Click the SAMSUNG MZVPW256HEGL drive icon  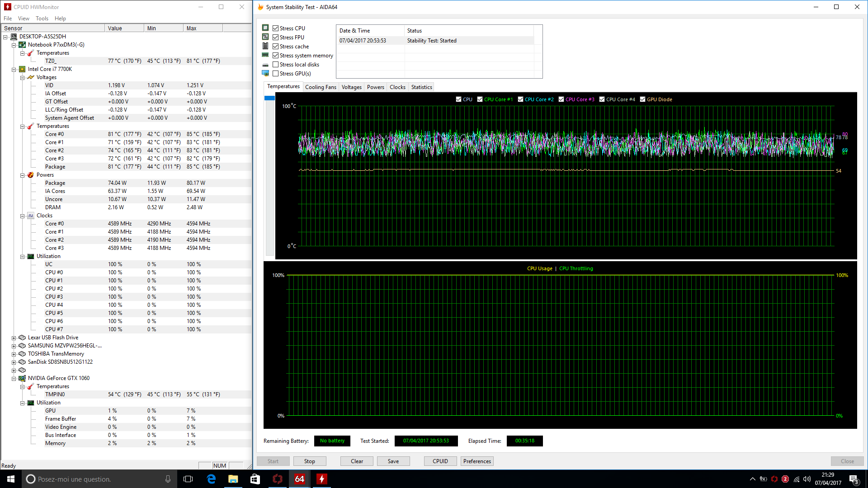22,346
